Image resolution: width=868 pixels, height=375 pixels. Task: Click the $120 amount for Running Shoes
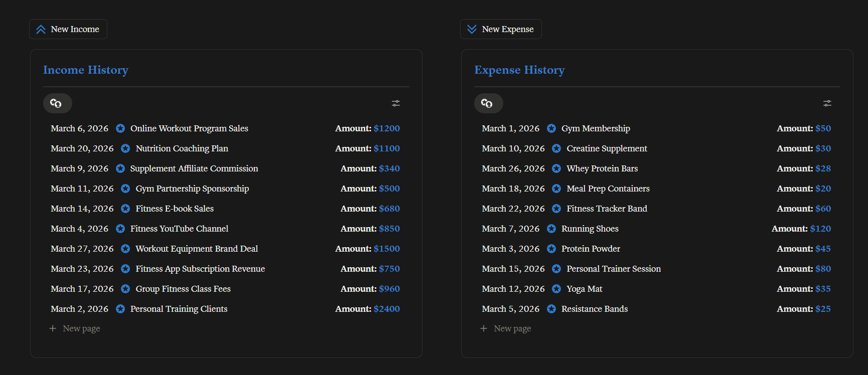[x=820, y=229]
